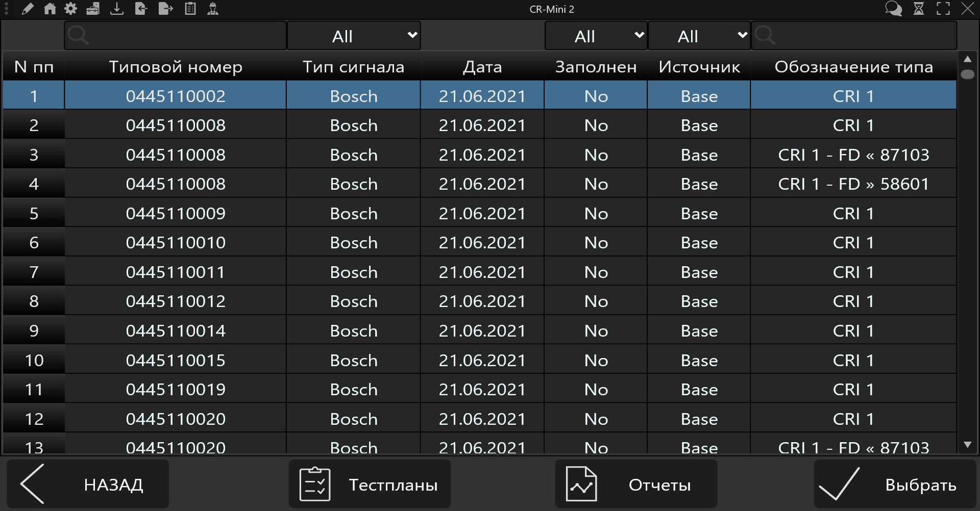Viewport: 980px width, 511px height.
Task: Click the three-dots drag handle
Action: (7, 9)
